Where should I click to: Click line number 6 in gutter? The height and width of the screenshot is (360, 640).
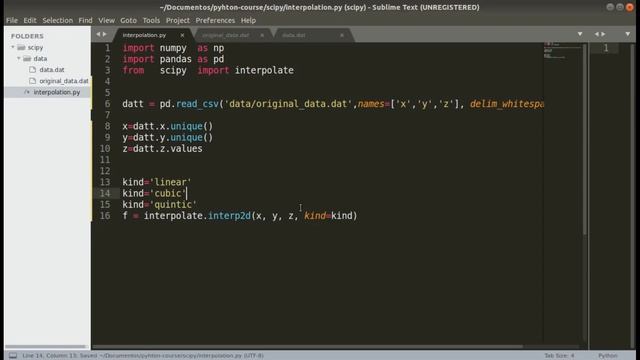107,104
